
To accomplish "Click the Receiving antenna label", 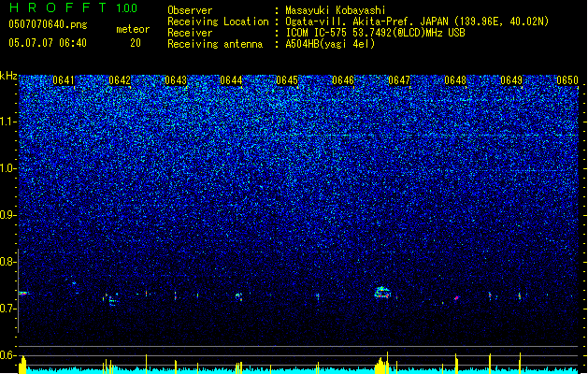I will click(215, 44).
